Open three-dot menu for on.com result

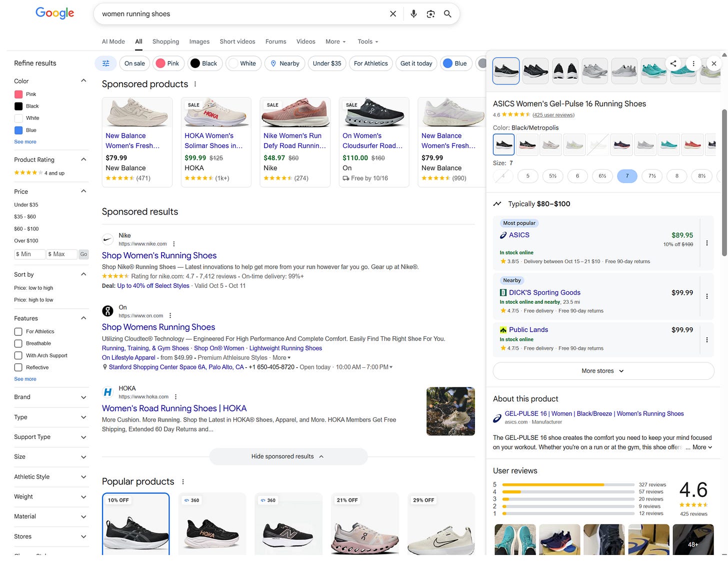tap(170, 316)
